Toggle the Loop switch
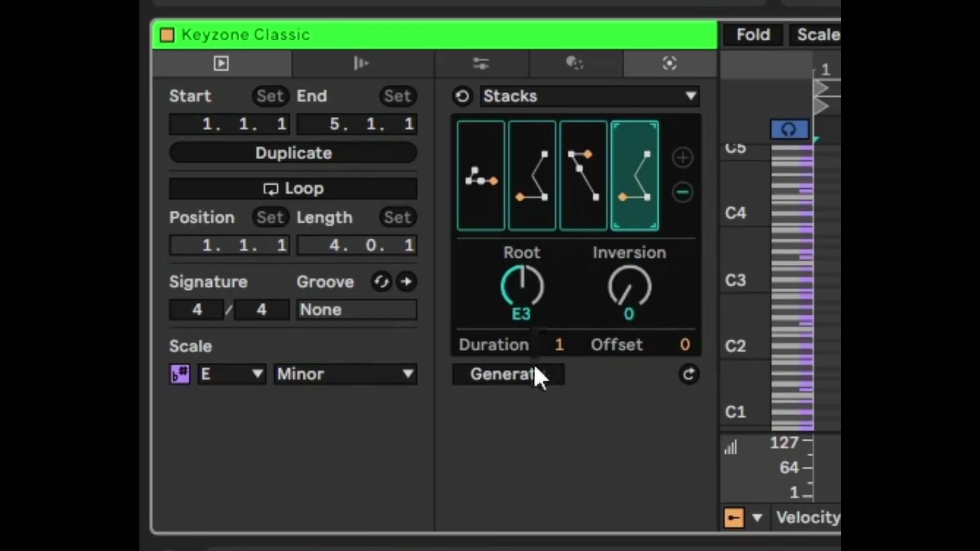 point(293,189)
